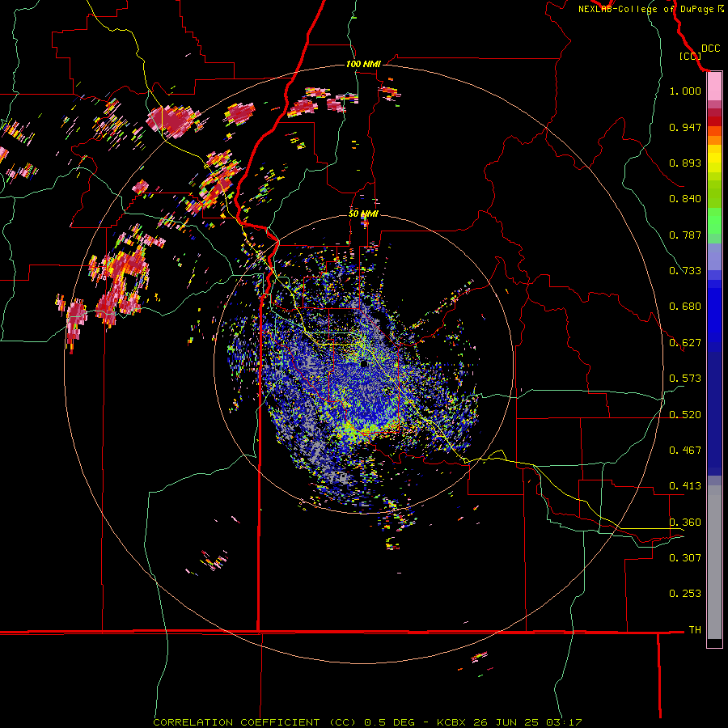Viewport: 728px width, 728px height.
Task: Pick the bright green segment of the color bar
Action: tap(714, 221)
